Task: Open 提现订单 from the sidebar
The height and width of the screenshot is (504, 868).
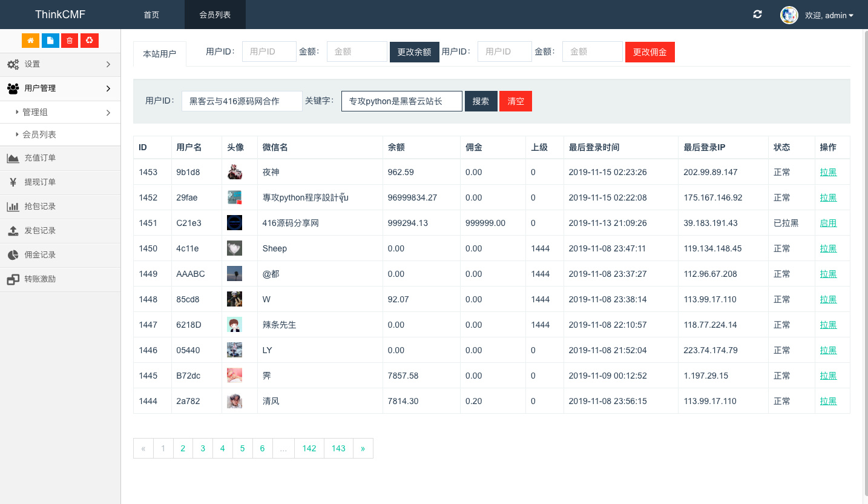Action: click(x=40, y=182)
